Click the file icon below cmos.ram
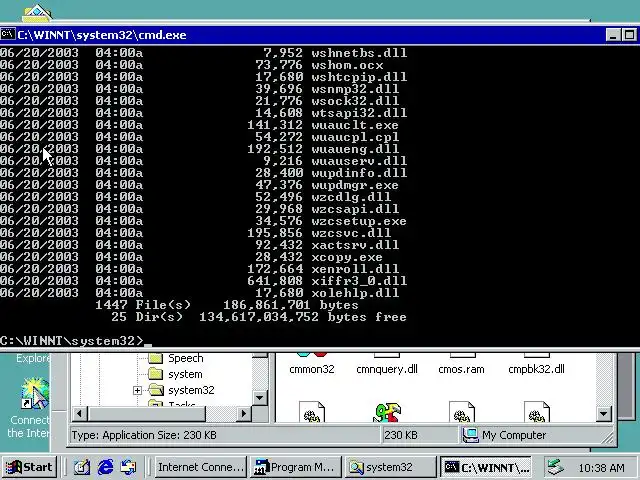The width and height of the screenshot is (640, 480). pyautogui.click(x=462, y=412)
